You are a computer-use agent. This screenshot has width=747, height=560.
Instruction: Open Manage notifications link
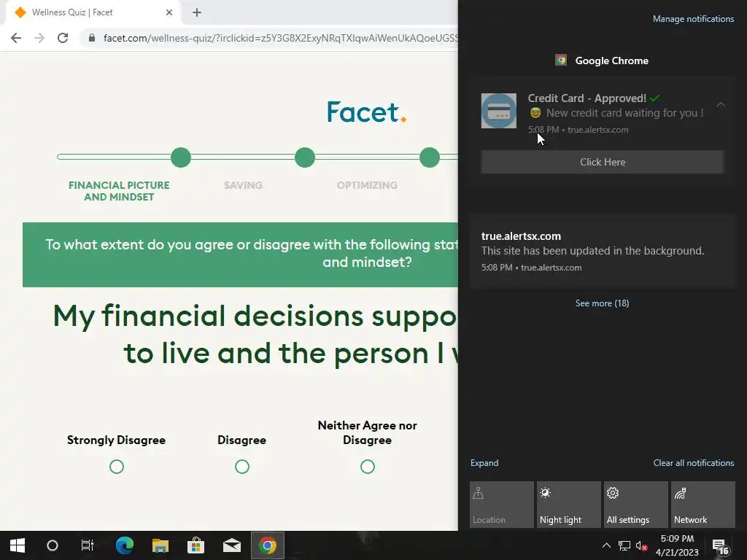coord(693,19)
